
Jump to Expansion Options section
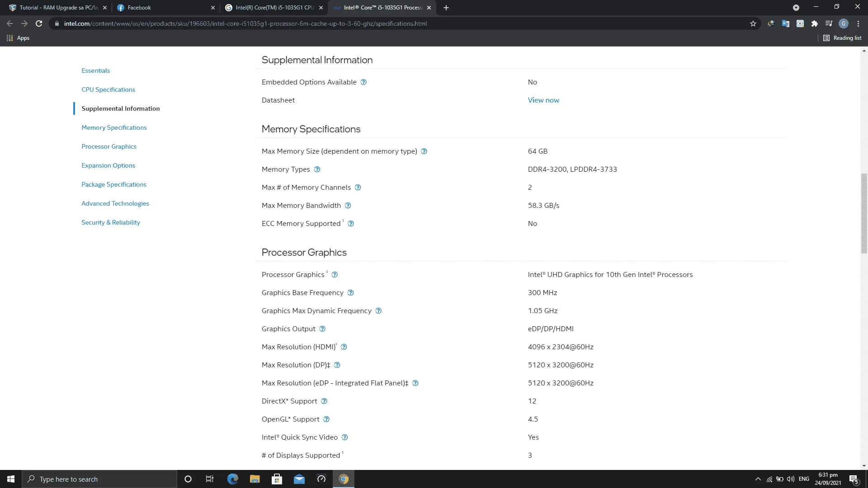108,165
